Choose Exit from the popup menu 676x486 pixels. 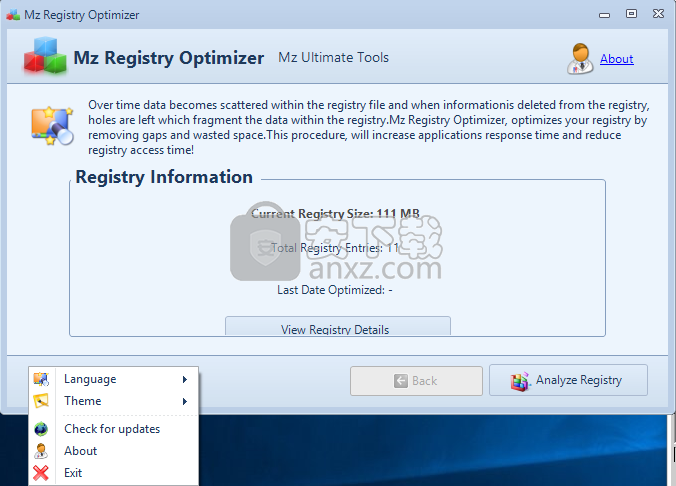(114, 473)
